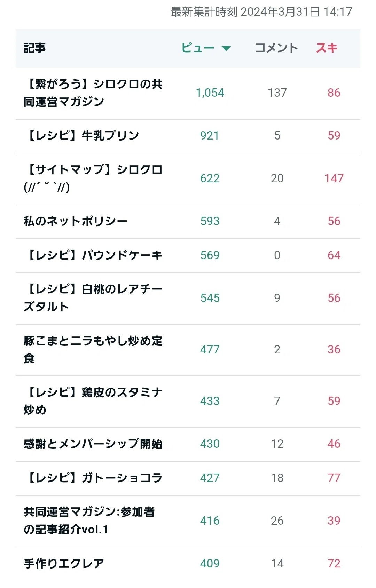The image size is (376, 588).
Task: Open the 鶏皮のスタミナ炒め recipe article
Action: pos(93,401)
